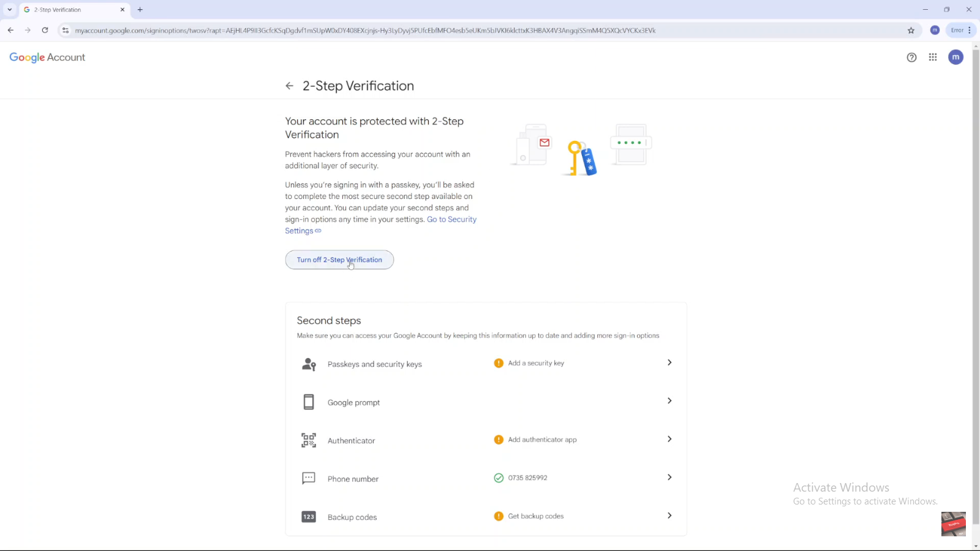Click the Second steps heading
The image size is (980, 551).
329,320
